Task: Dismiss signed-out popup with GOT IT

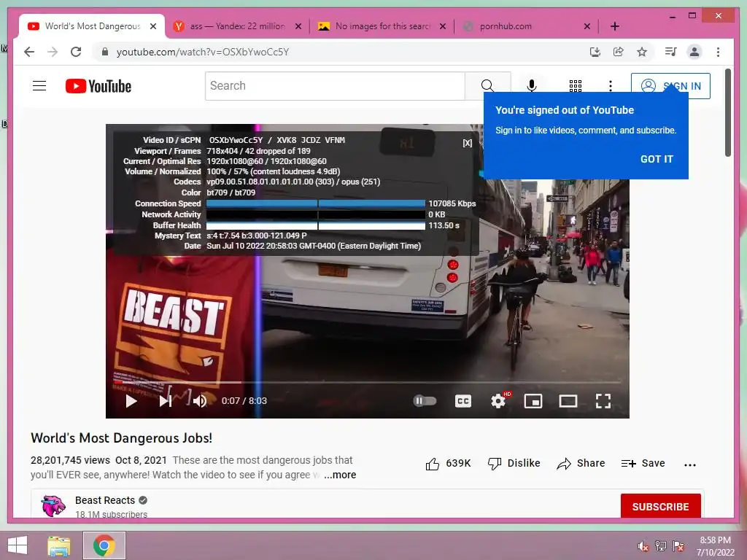Action: 657,159
